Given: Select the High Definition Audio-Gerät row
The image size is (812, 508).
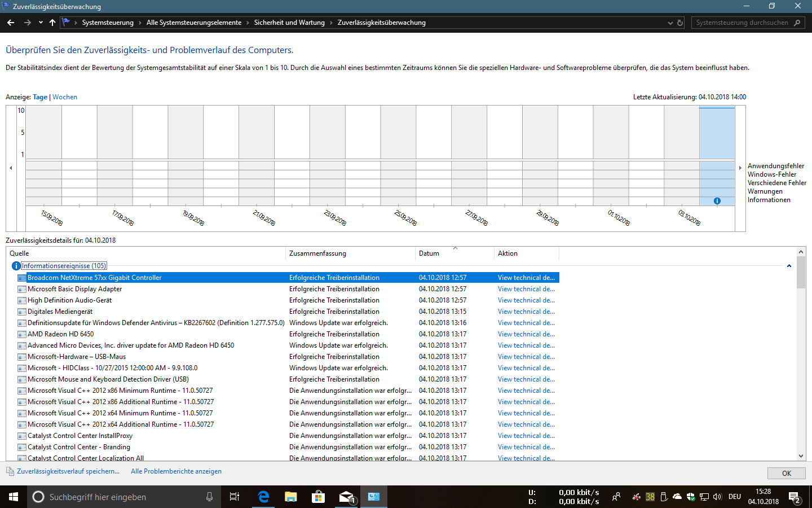Looking at the screenshot, I should click(288, 300).
